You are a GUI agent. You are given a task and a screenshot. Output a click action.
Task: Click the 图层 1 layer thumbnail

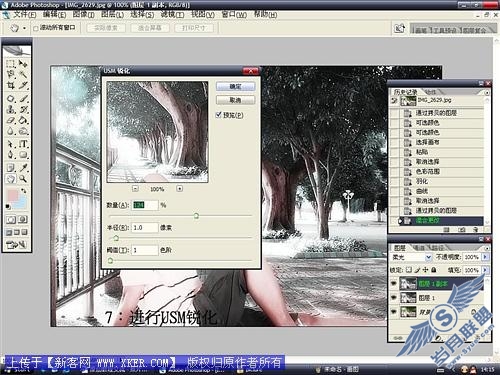(x=408, y=298)
